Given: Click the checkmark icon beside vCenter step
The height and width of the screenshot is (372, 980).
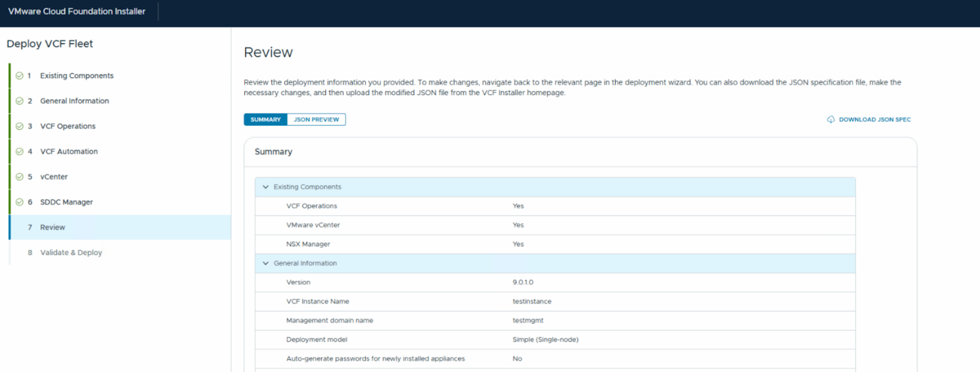Looking at the screenshot, I should [x=20, y=177].
